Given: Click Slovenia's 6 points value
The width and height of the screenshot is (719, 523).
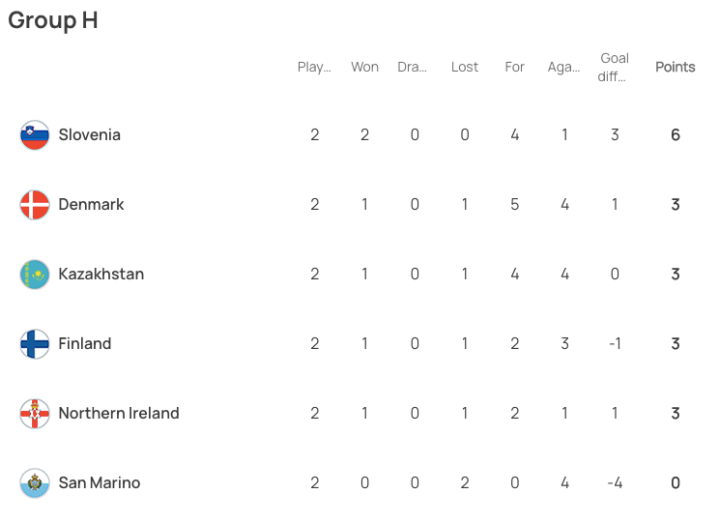Looking at the screenshot, I should tap(676, 135).
